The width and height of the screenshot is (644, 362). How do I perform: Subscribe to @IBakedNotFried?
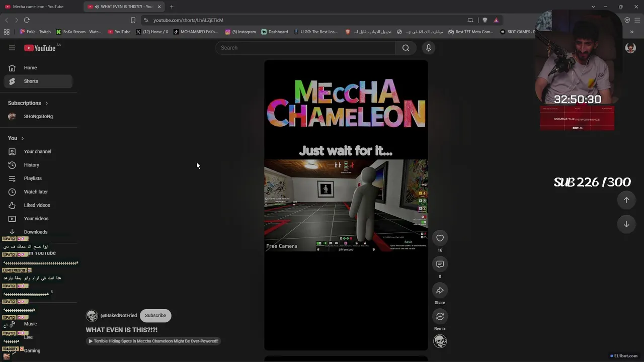155,316
